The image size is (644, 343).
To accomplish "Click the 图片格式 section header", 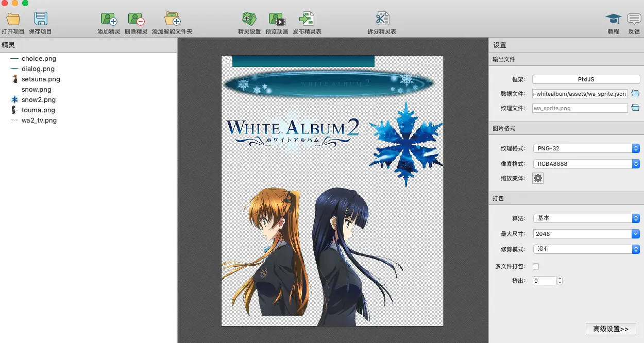I will (566, 128).
